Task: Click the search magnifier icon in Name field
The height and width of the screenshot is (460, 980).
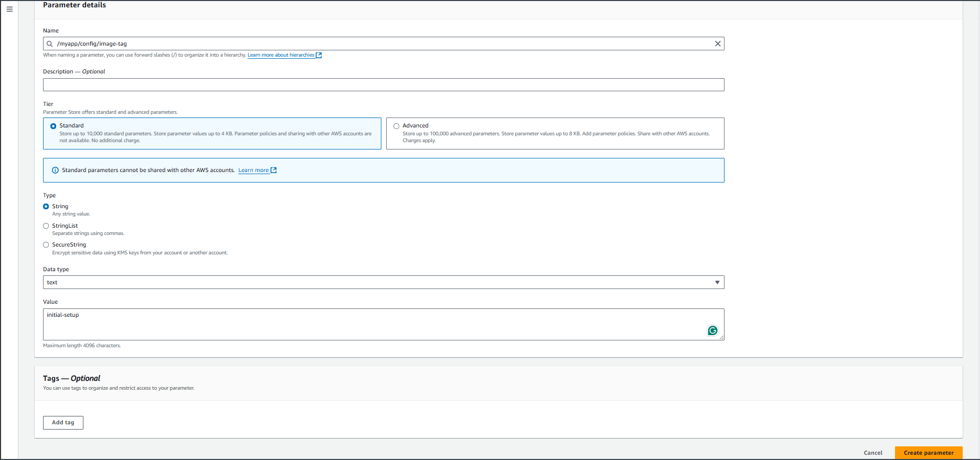Action: click(50, 44)
